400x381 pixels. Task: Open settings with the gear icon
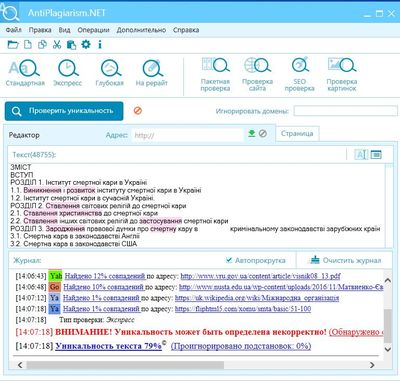click(86, 44)
